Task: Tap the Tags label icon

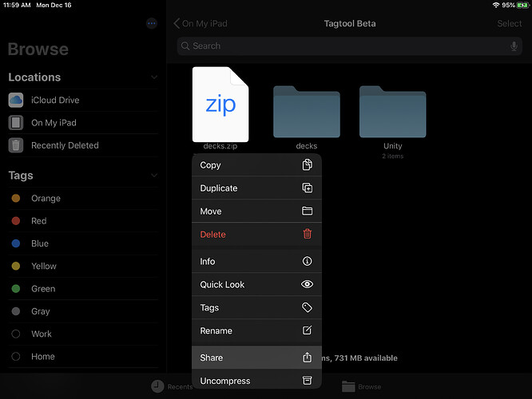Action: [307, 308]
